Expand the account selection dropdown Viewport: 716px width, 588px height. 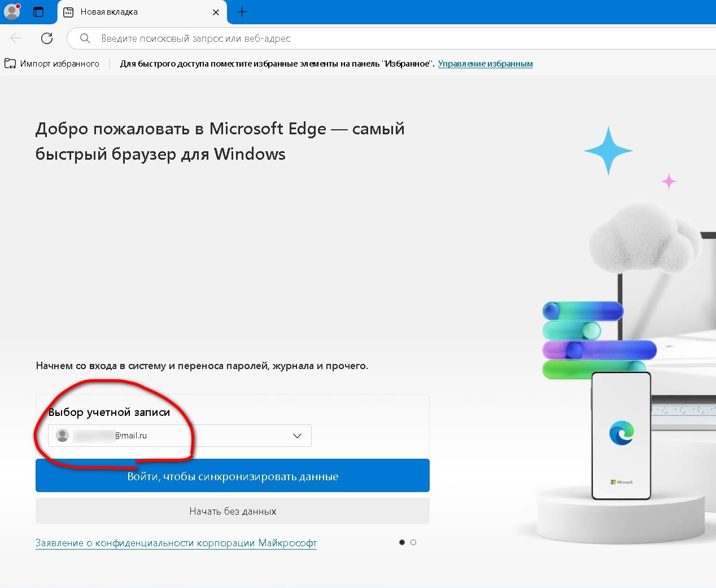tap(180, 436)
